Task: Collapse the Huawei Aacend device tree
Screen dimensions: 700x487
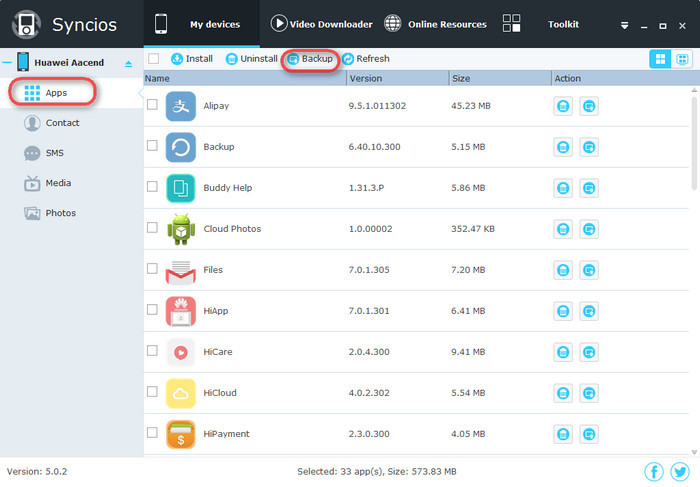Action: (x=7, y=62)
